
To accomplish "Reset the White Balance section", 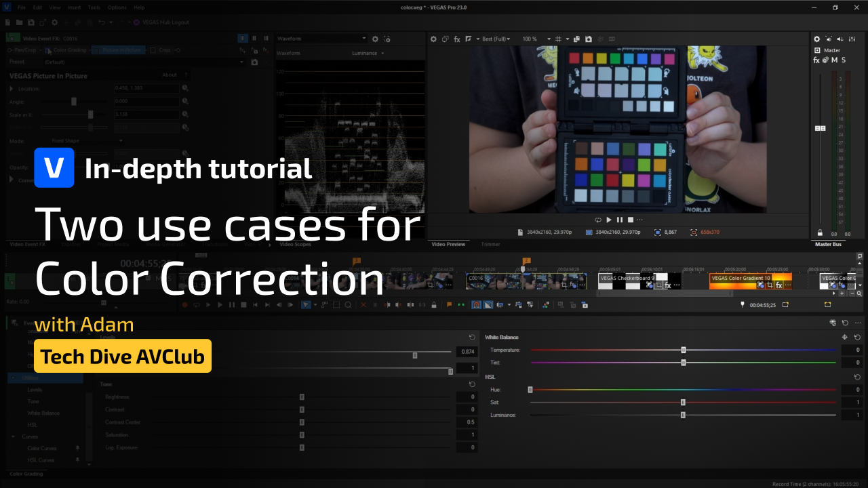I will click(857, 337).
